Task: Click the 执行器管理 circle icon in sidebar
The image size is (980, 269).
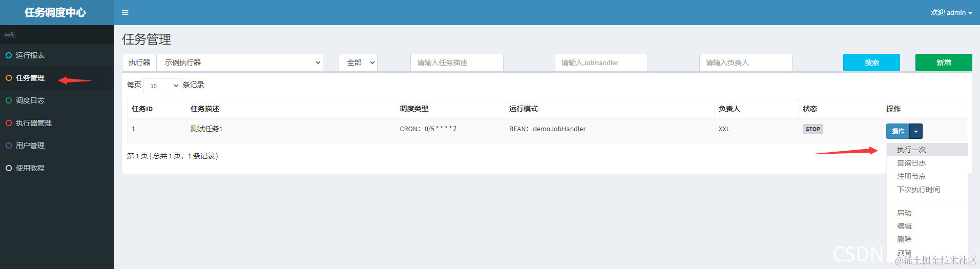Action: (9, 123)
